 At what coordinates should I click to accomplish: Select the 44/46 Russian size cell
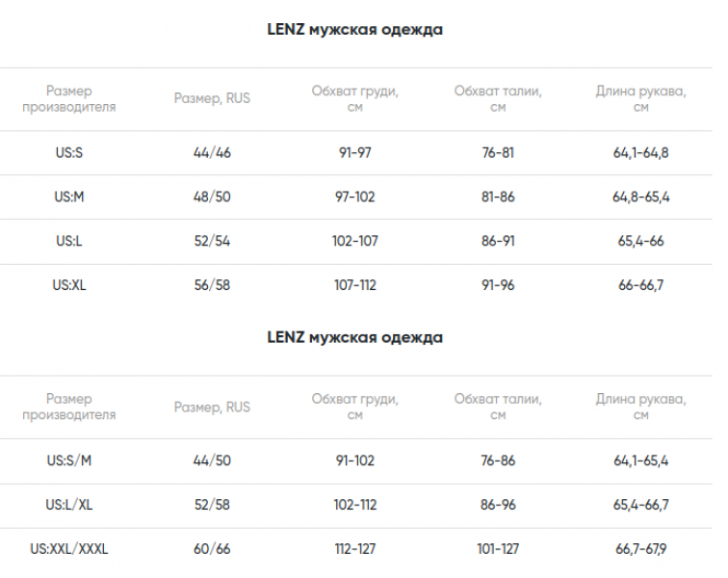212,152
